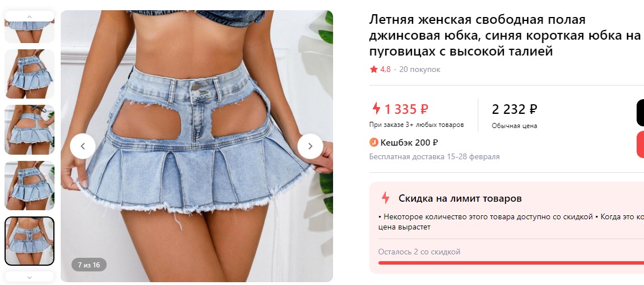Select the third thumbnail showing back view
Viewport: 644px width, 285px height.
(29, 130)
